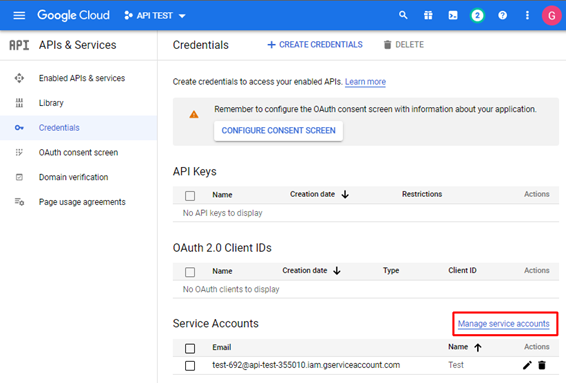Open the test-692 service account email

(306, 365)
